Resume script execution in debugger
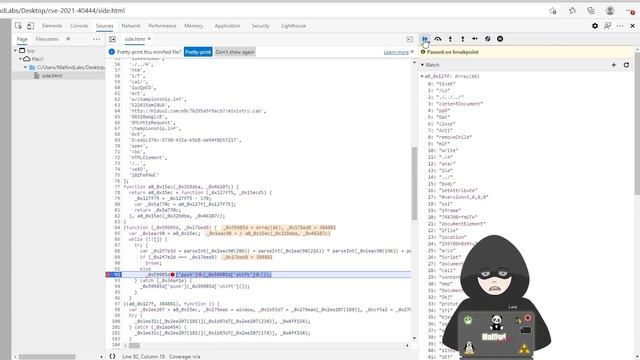The width and height of the screenshot is (640, 360). coord(425,39)
